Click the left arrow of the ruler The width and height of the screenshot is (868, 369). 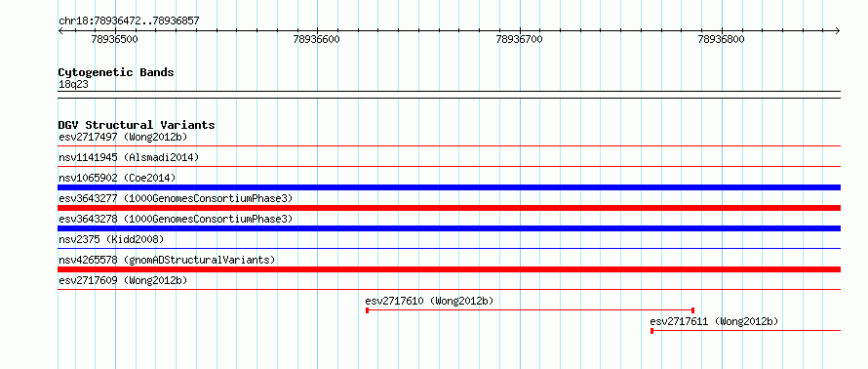[x=61, y=30]
